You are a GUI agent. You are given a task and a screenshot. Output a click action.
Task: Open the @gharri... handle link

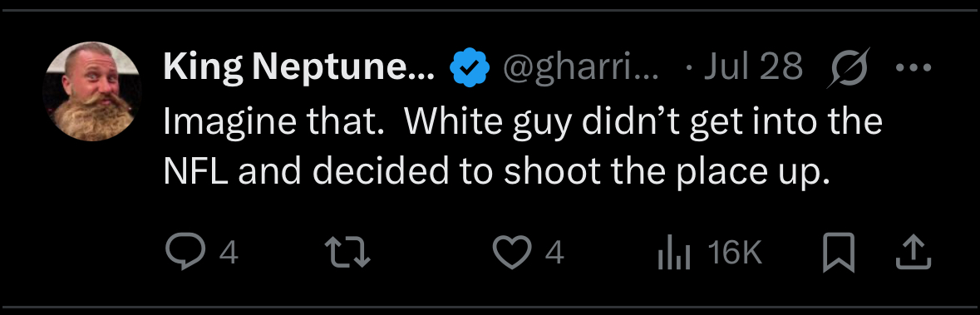[x=581, y=67]
